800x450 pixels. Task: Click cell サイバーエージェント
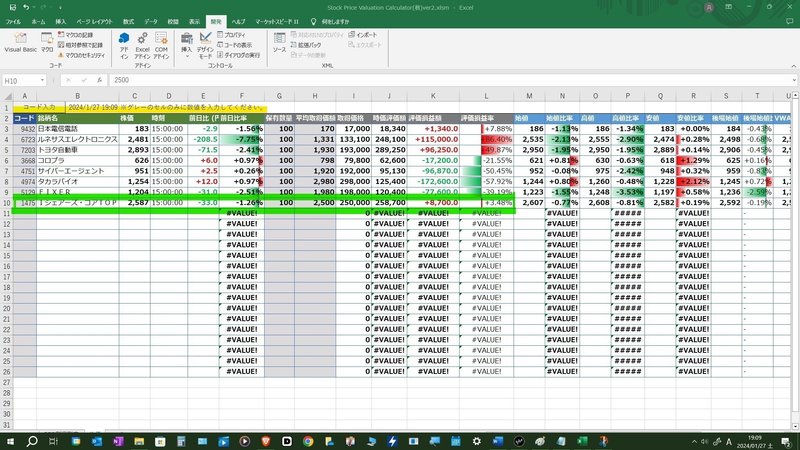coord(78,171)
